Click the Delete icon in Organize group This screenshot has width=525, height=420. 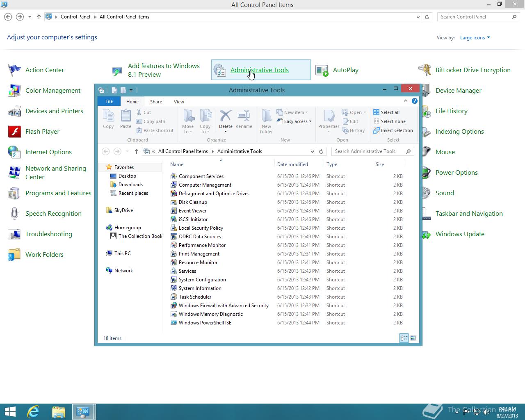coord(226,116)
